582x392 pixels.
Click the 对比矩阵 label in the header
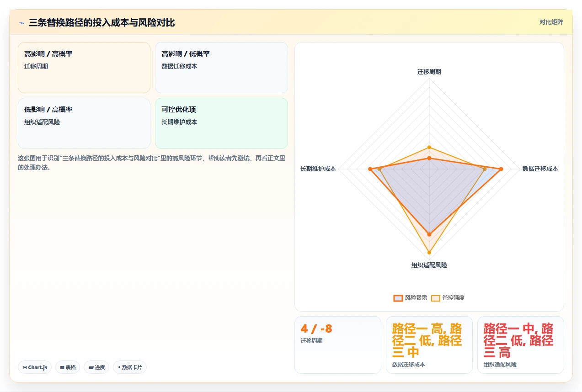(x=551, y=22)
